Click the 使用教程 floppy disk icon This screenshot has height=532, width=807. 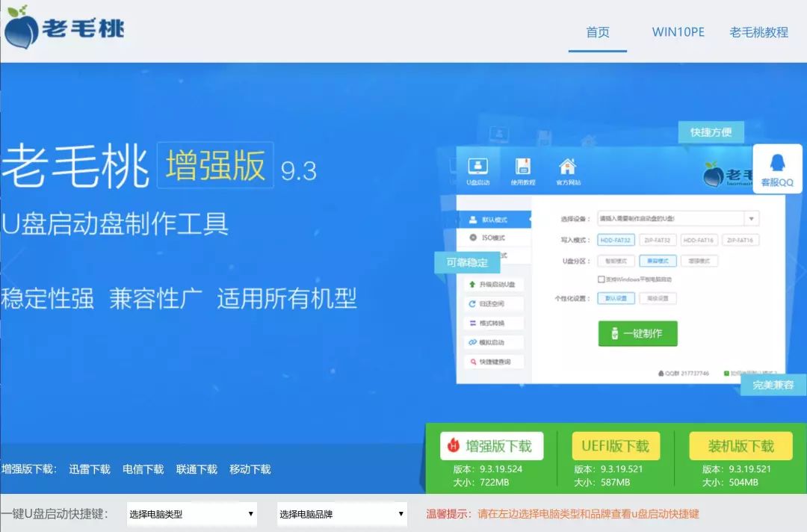click(x=523, y=171)
